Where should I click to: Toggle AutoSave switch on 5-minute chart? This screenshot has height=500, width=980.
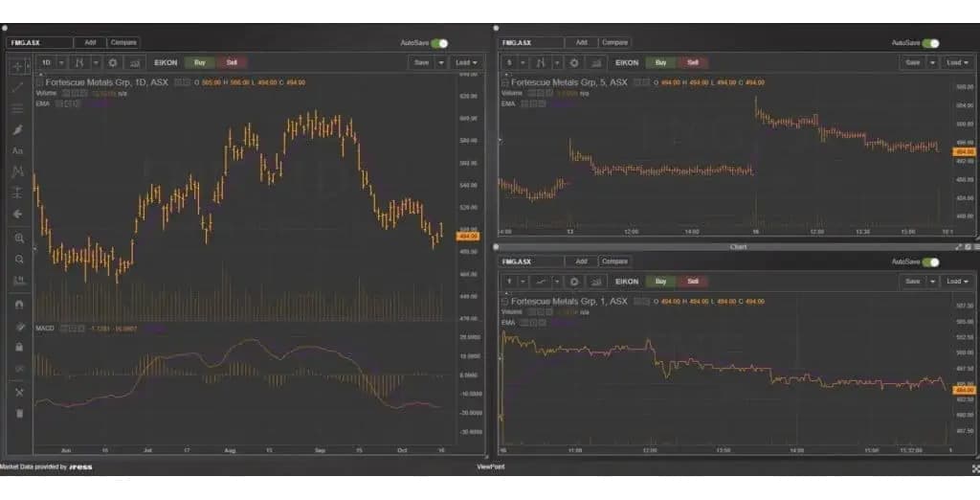(x=930, y=43)
